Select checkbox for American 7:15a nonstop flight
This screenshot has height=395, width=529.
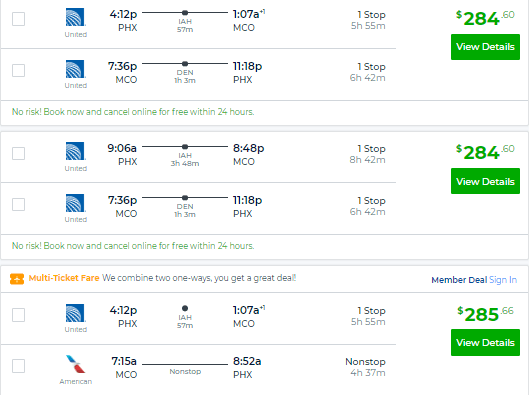click(x=19, y=366)
